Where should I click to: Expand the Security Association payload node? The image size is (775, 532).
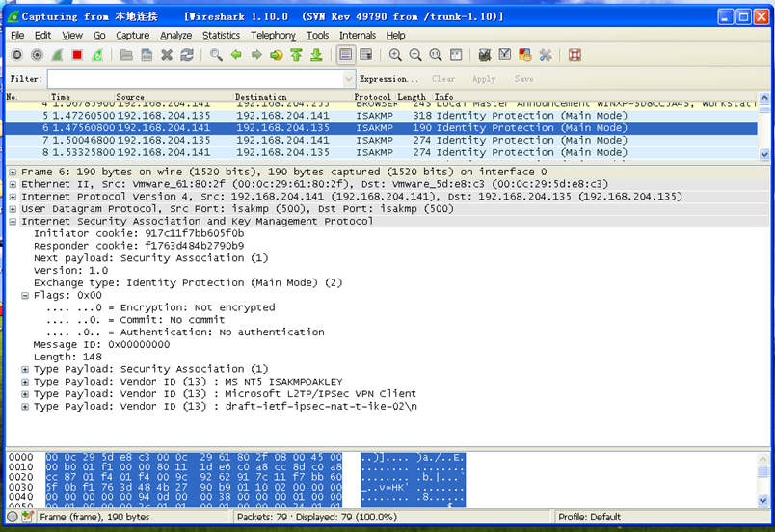click(x=25, y=369)
